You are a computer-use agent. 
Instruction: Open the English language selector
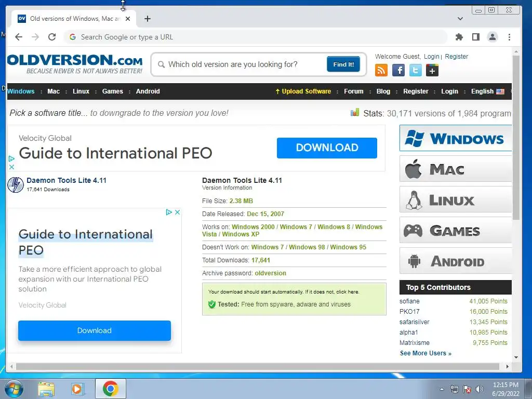487,91
